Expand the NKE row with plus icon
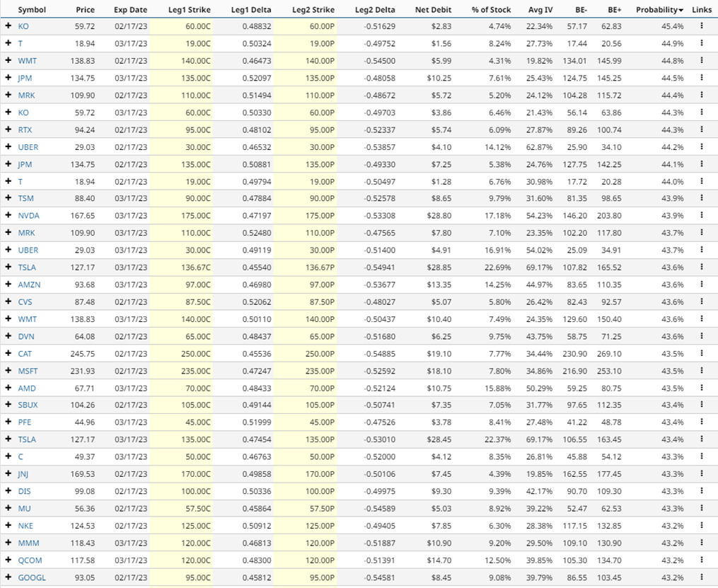The width and height of the screenshot is (718, 588). [8, 525]
